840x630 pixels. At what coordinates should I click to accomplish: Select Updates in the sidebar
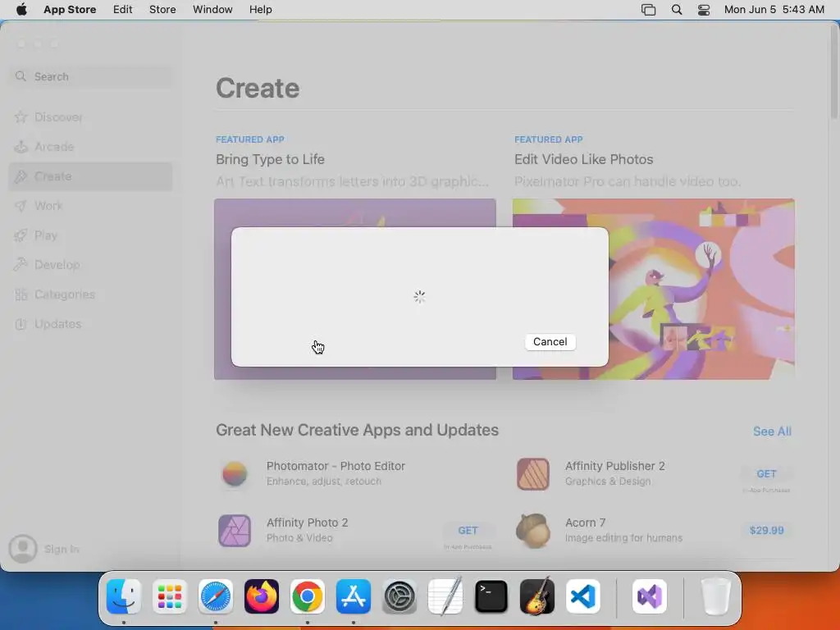[90, 323]
